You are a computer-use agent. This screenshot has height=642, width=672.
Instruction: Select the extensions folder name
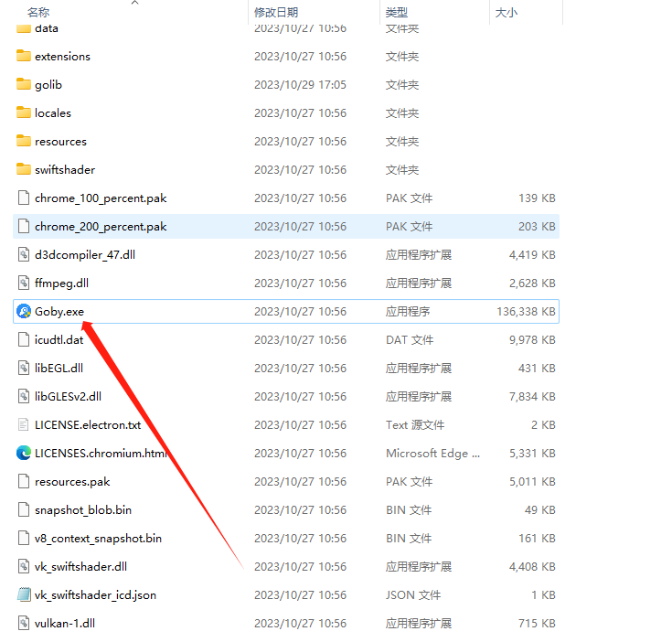point(62,56)
